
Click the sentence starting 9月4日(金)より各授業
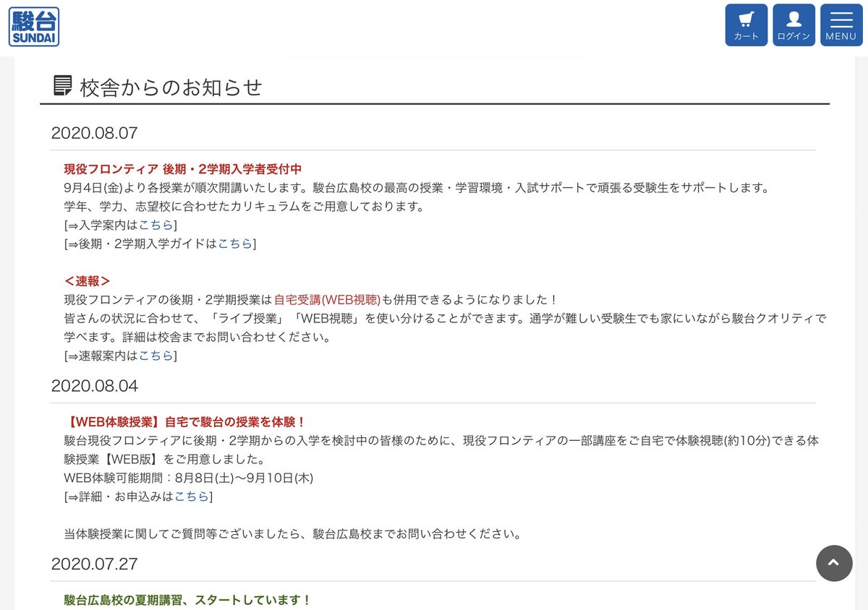pos(416,188)
